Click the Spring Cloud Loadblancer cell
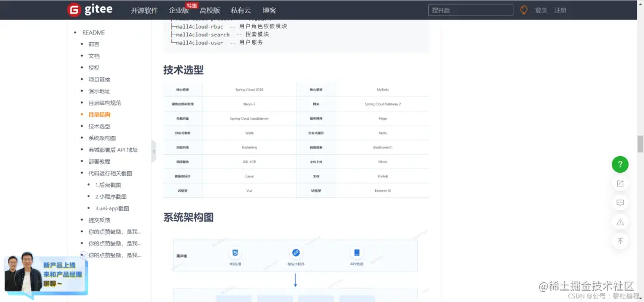The width and height of the screenshot is (644, 302). point(249,119)
